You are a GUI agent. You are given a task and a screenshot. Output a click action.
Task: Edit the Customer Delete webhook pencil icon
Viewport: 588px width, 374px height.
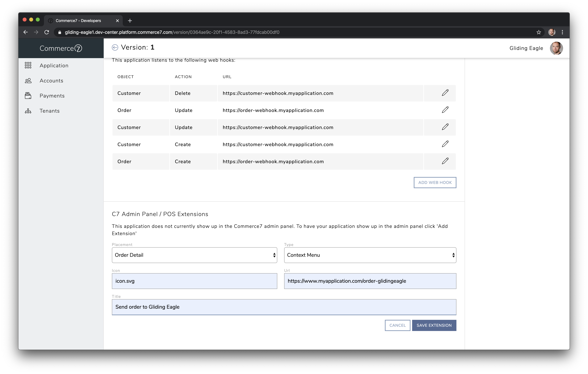coord(445,93)
